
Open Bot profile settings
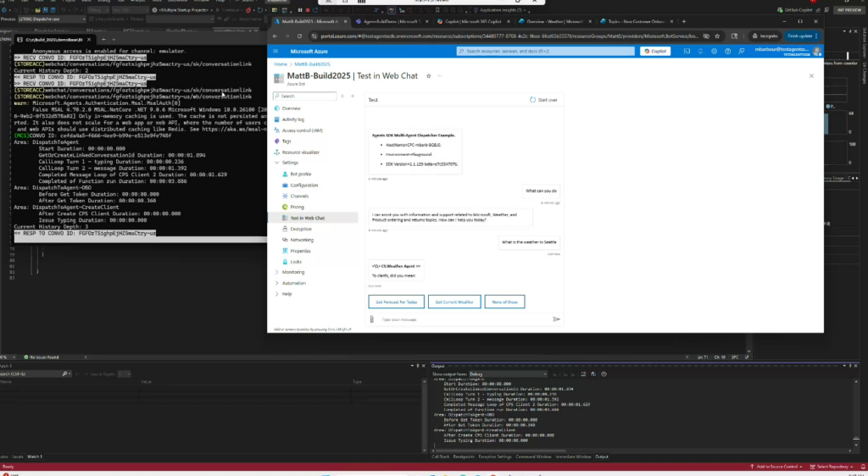301,174
